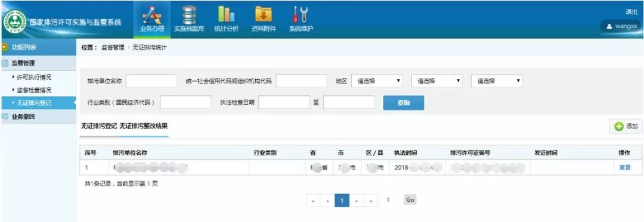The height and width of the screenshot is (222, 644).
Task: Click the 执法检查日期 end date field
Action: point(349,102)
